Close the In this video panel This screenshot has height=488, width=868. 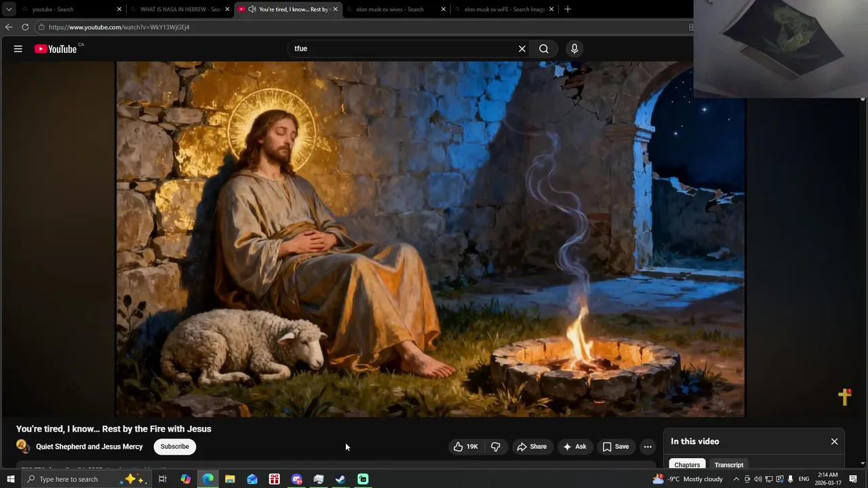pyautogui.click(x=834, y=441)
